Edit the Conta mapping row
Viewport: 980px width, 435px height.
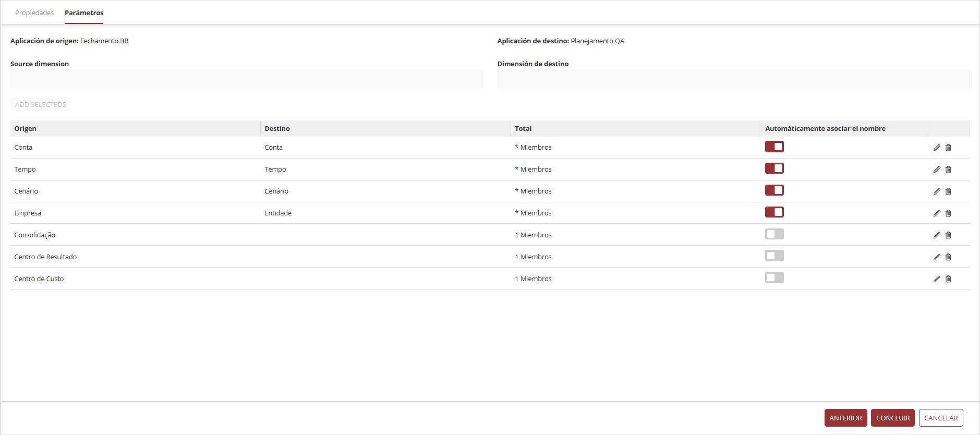click(937, 148)
